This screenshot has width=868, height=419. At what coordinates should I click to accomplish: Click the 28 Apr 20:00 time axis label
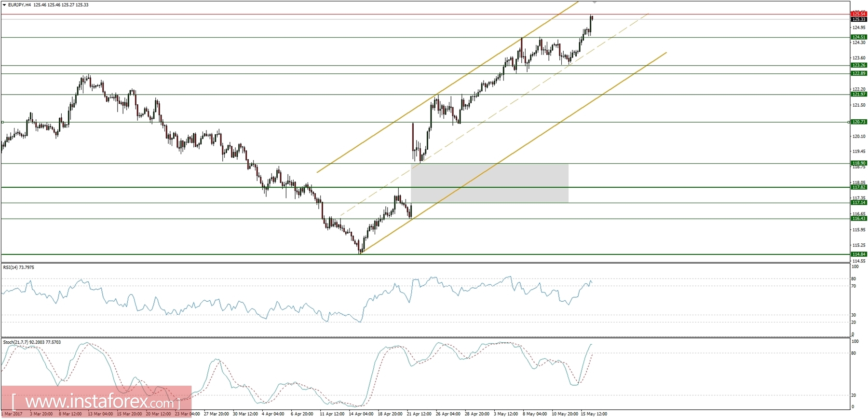[477, 414]
